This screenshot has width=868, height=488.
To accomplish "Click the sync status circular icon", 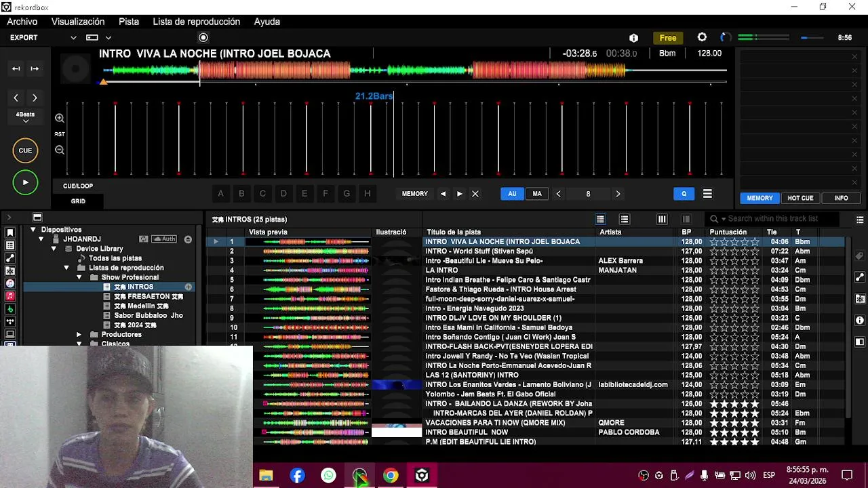I will [725, 37].
